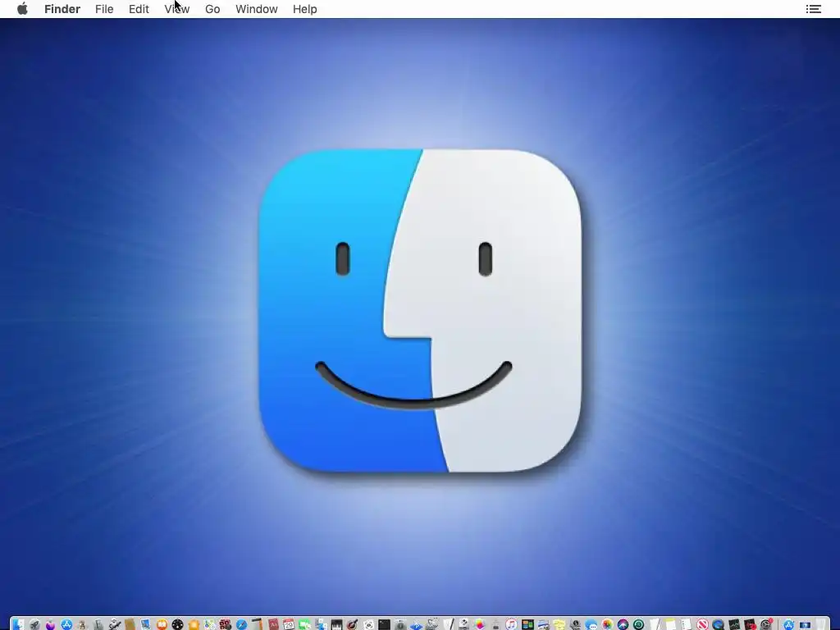Open the orange Home app in Dock
Screen dimensions: 840x630
(x=194, y=624)
